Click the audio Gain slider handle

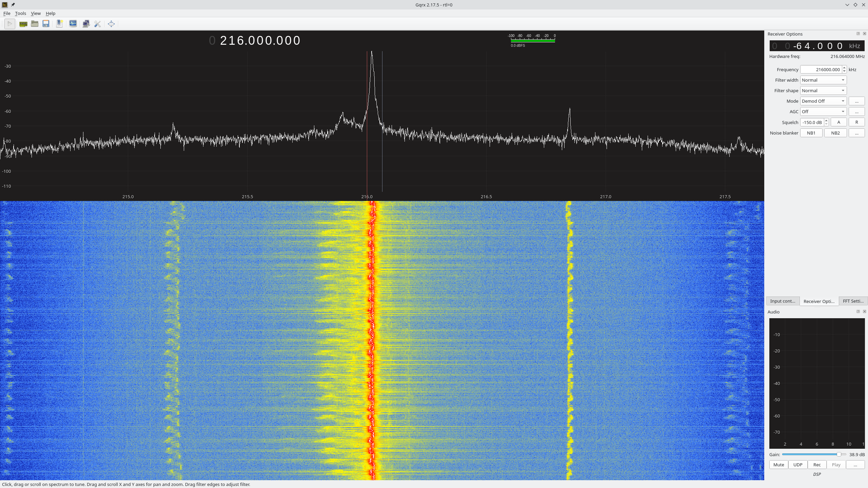coord(839,454)
